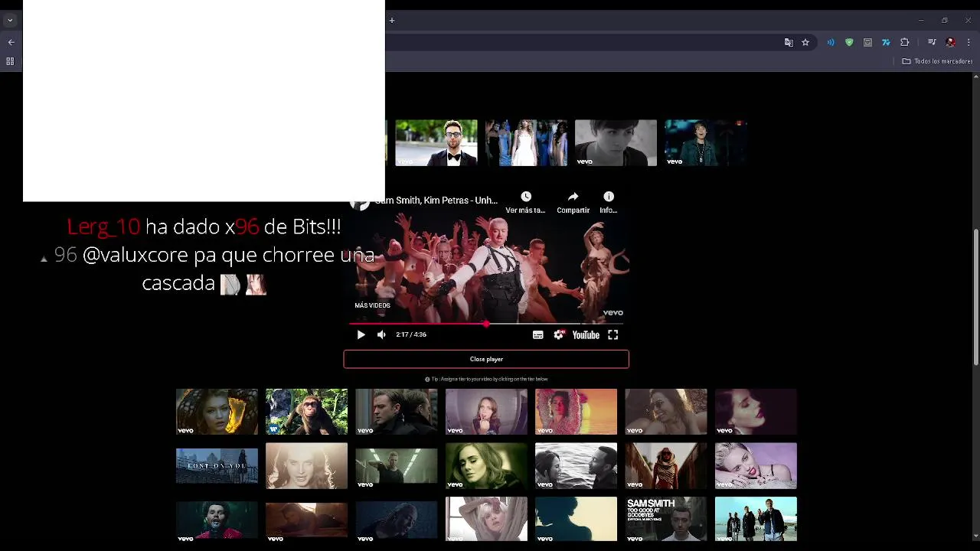The width and height of the screenshot is (980, 551).
Task: Select the chimpanzee video thumbnail
Action: tap(306, 412)
